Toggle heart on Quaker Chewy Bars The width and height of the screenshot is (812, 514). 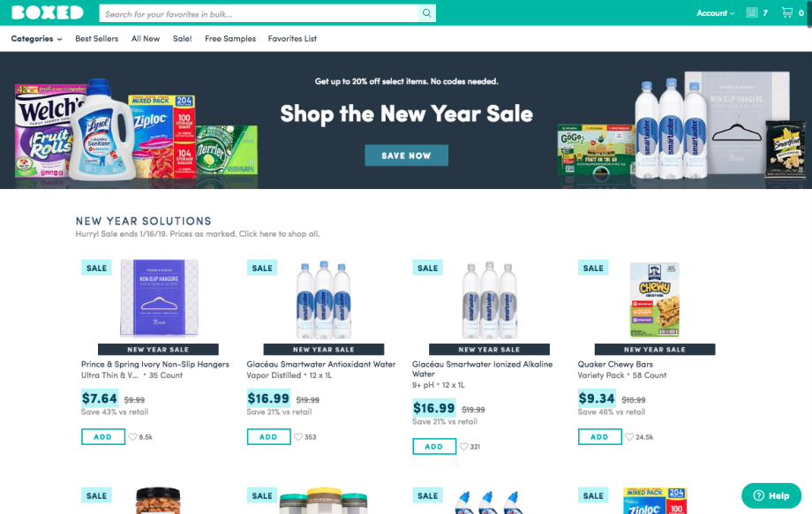tap(629, 437)
